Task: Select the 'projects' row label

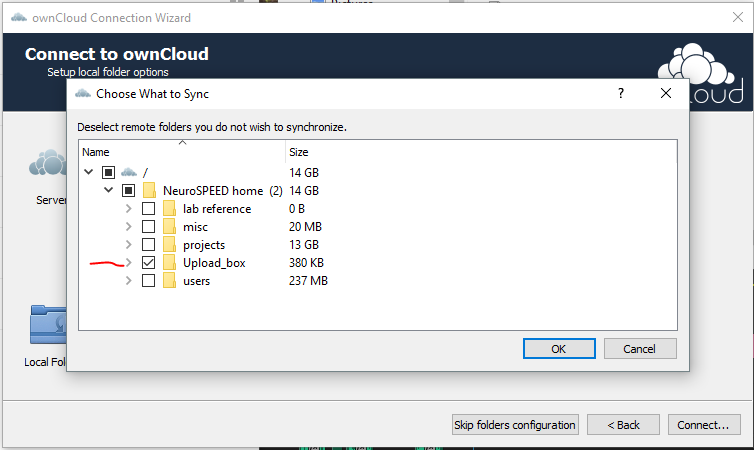Action: (x=204, y=245)
